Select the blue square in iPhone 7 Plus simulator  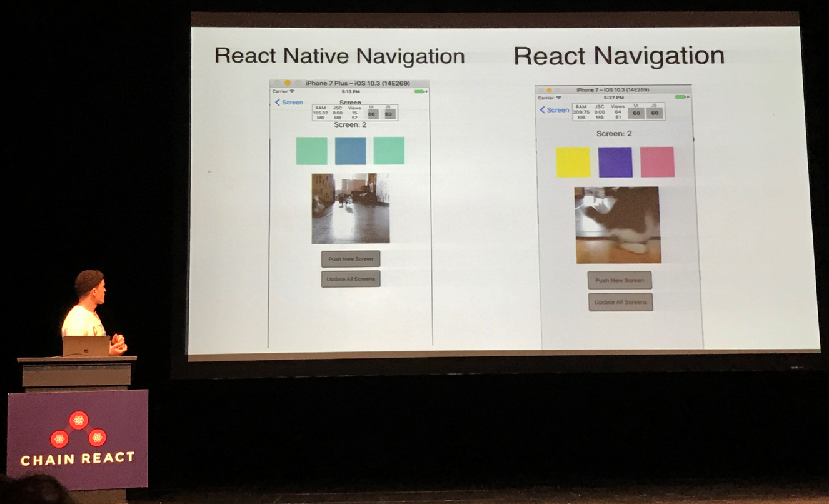tap(351, 151)
